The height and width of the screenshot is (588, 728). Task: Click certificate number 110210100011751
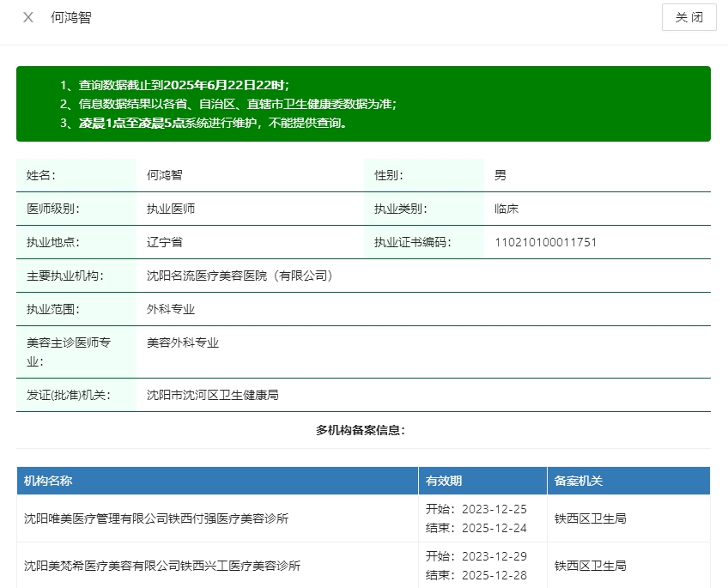coord(545,242)
